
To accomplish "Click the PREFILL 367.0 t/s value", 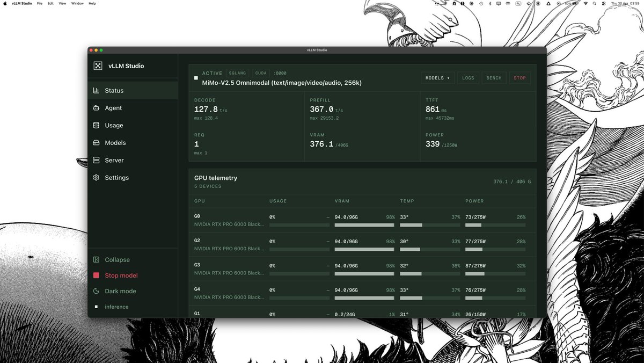I will pos(326,110).
